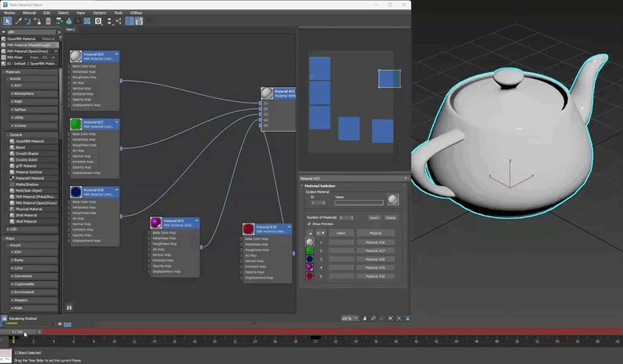Click Lay Out Children icon
Viewport: 623px width, 364px height.
point(118,21)
